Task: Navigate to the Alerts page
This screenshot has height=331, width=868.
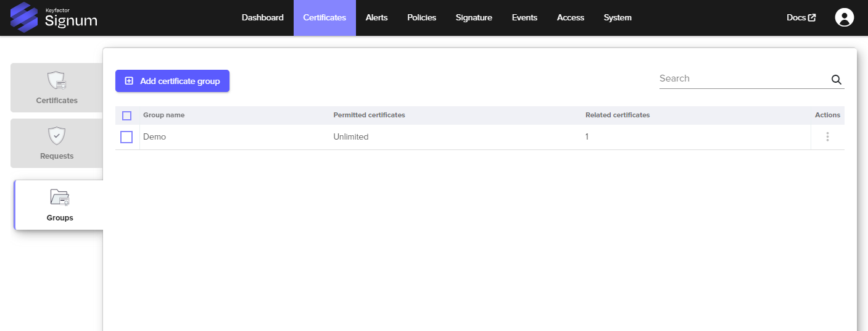Action: (376, 17)
